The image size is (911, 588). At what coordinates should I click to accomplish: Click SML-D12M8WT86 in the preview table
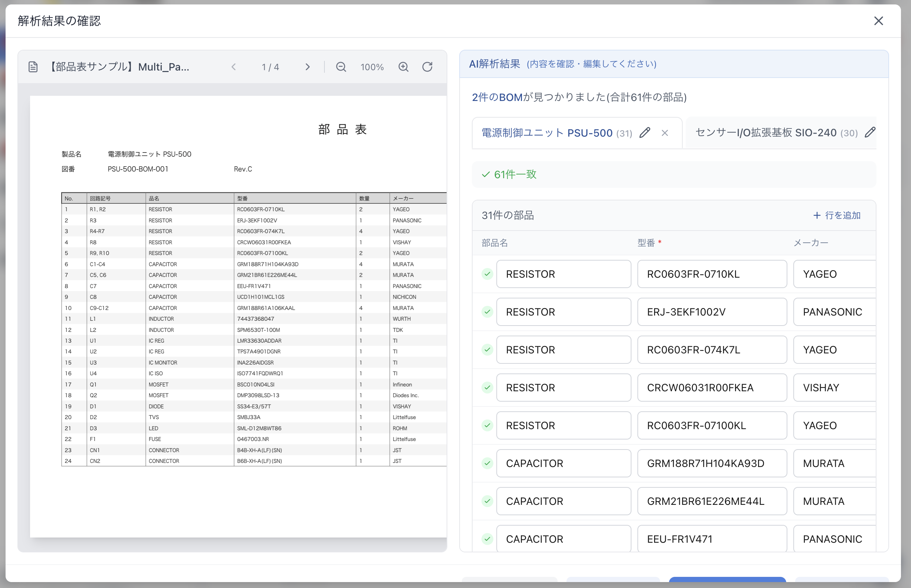point(259,428)
